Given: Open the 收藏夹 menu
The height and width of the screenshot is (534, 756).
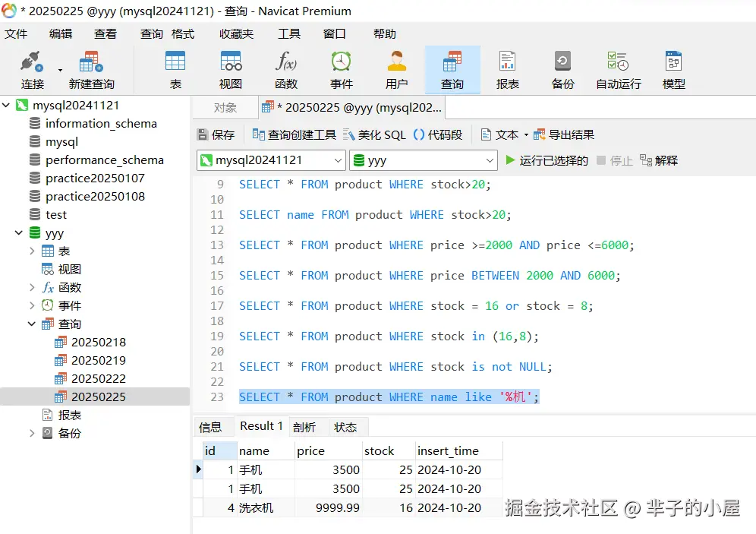Looking at the screenshot, I should [x=236, y=33].
